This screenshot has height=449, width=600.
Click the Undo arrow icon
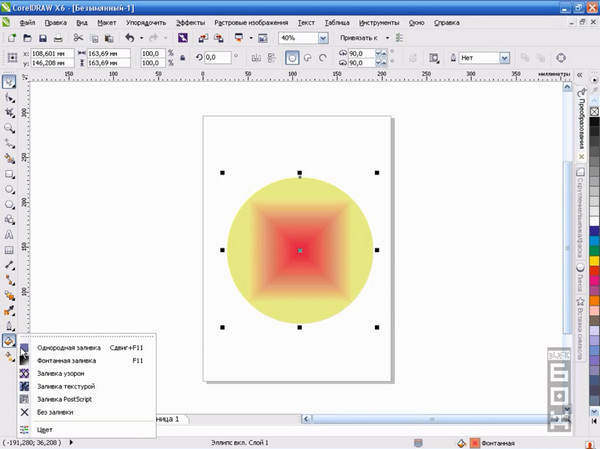click(132, 38)
